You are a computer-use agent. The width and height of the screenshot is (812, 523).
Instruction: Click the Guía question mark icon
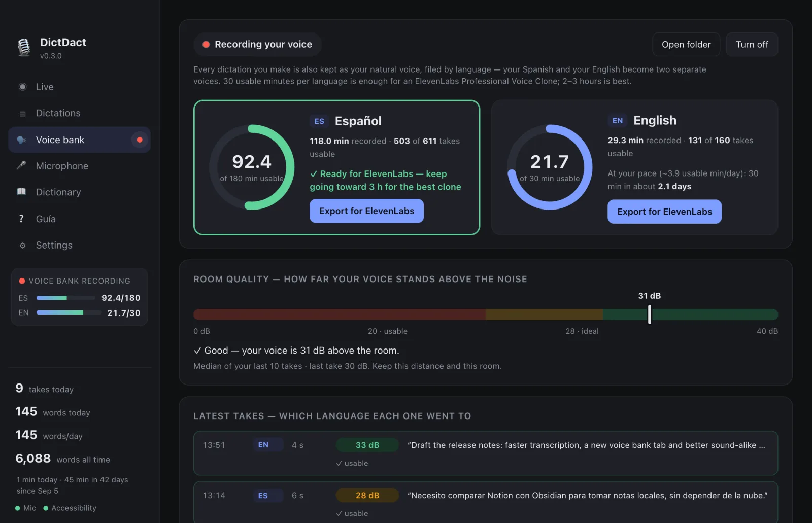21,219
